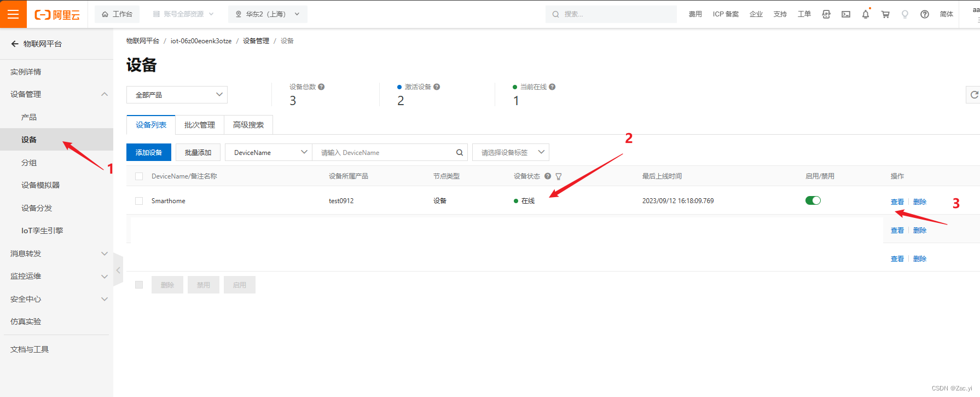Screen dimensions: 980x397
Task: Open the notifications bell
Action: click(866, 14)
